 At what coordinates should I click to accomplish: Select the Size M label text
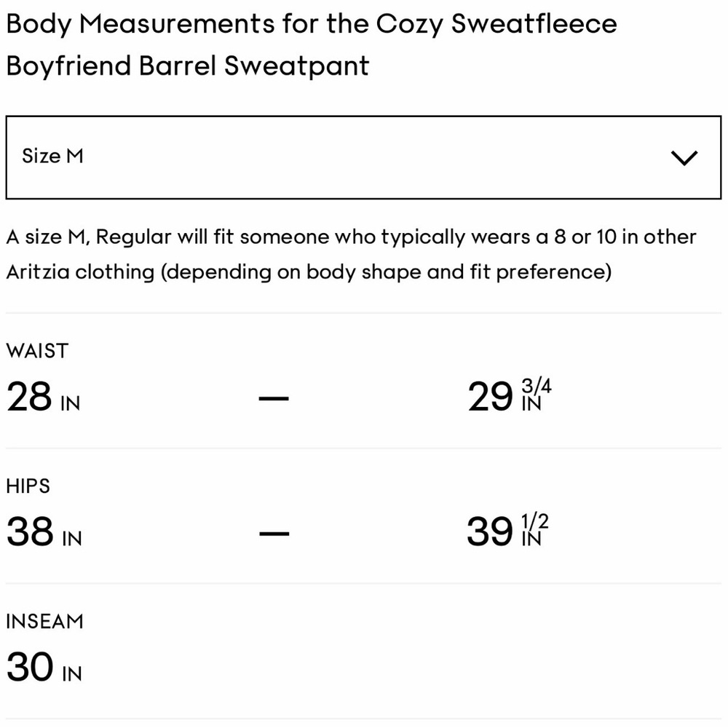(x=52, y=156)
